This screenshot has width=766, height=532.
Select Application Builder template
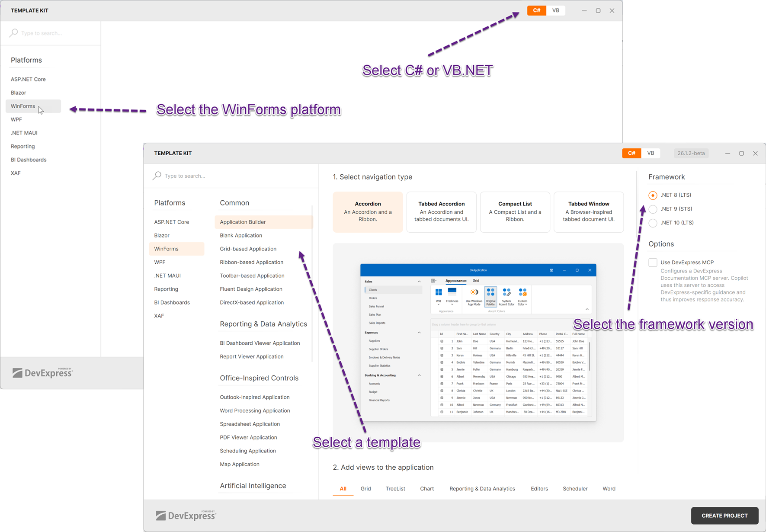(263, 222)
